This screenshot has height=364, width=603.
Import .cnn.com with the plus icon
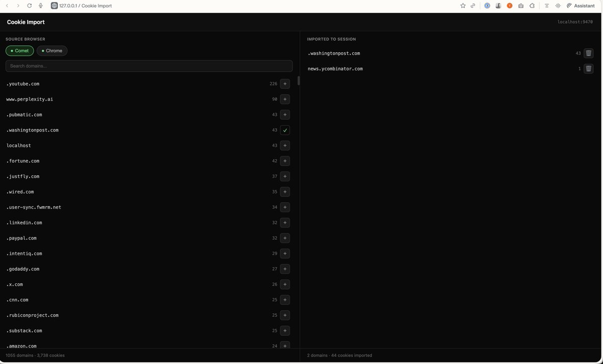(285, 300)
